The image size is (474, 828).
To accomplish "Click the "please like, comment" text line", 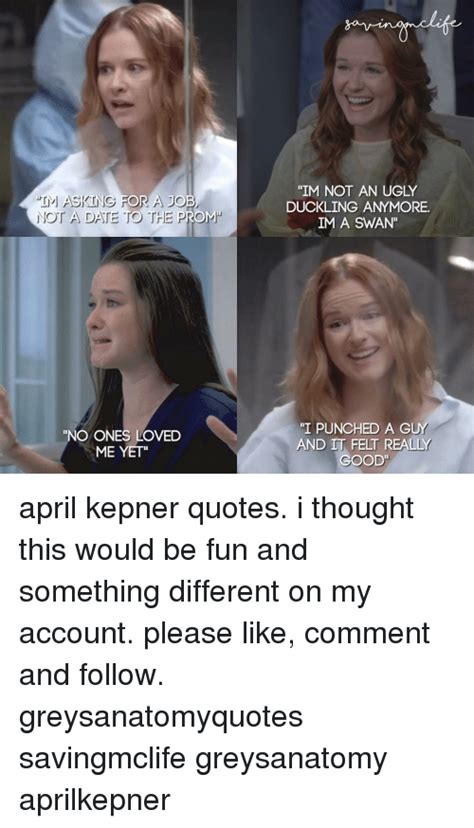I will click(x=287, y=633).
